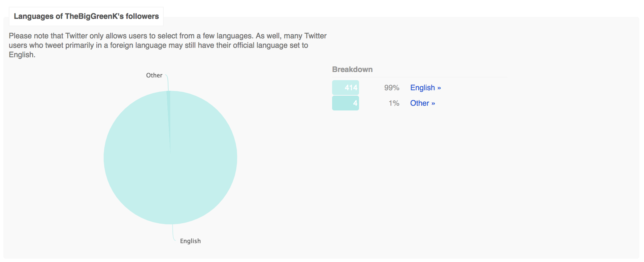Open the Other » breakdown link
The height and width of the screenshot is (262, 644).
[x=422, y=103]
